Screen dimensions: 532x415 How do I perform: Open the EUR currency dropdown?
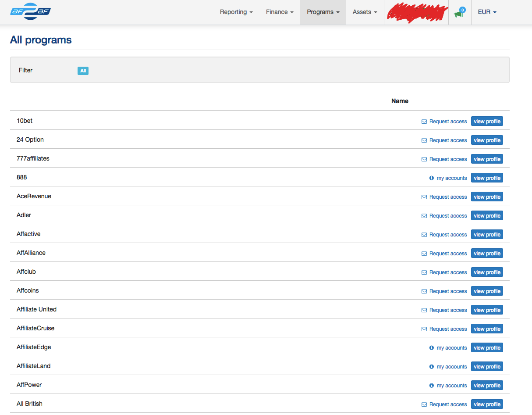tap(487, 12)
